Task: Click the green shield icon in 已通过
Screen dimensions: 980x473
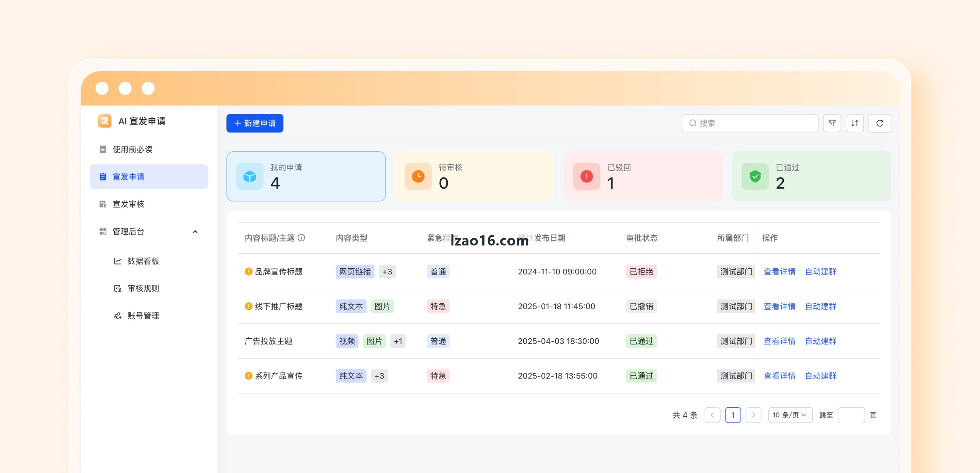Action: pyautogui.click(x=755, y=176)
